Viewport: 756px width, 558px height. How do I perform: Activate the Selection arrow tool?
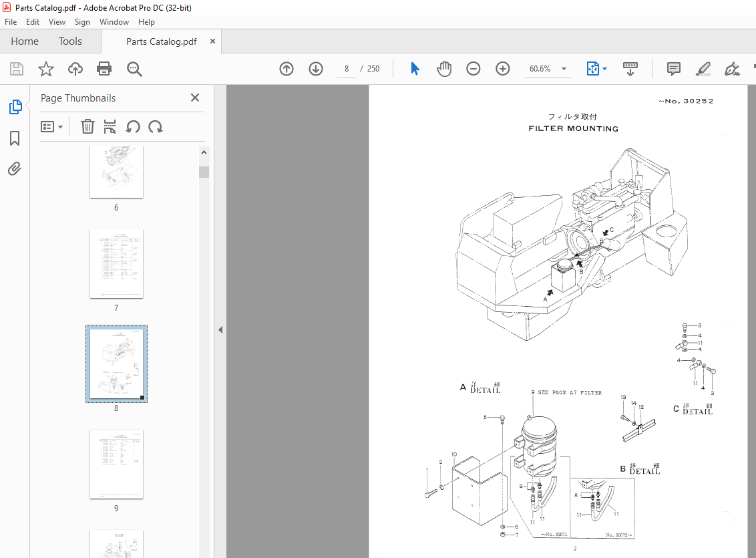pos(415,69)
